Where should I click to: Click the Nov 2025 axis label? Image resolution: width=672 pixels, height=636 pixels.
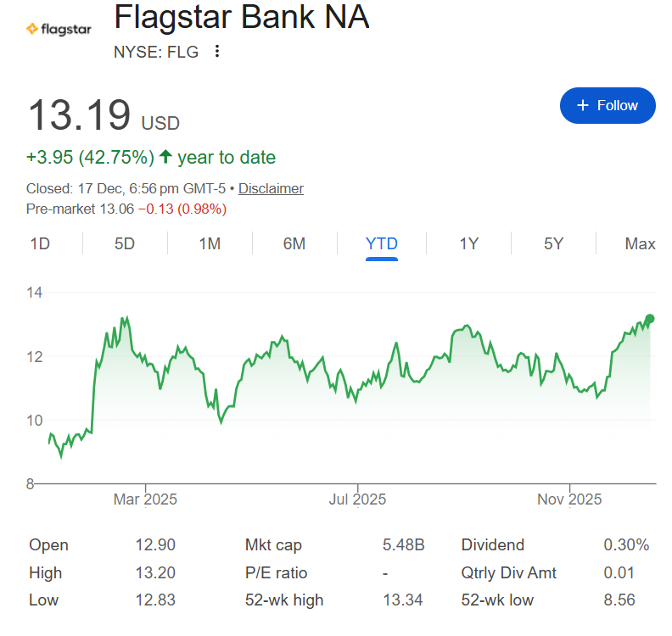pyautogui.click(x=569, y=499)
